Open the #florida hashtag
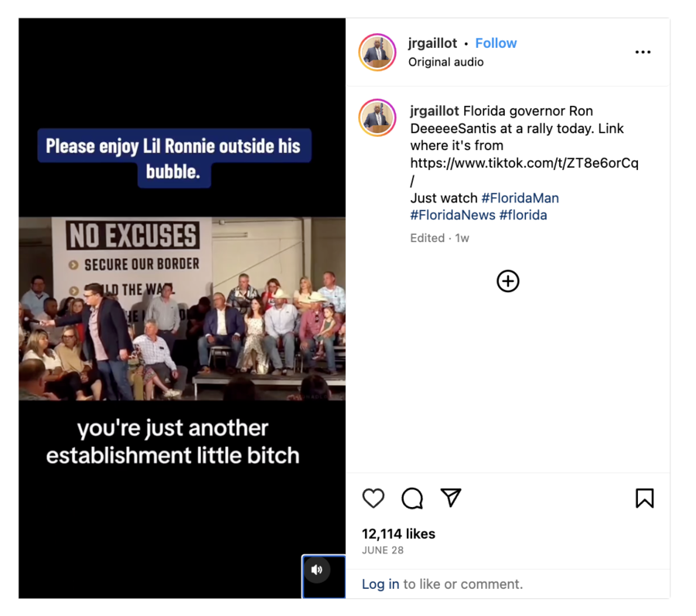Screen dimensions: 696x616 [523, 216]
